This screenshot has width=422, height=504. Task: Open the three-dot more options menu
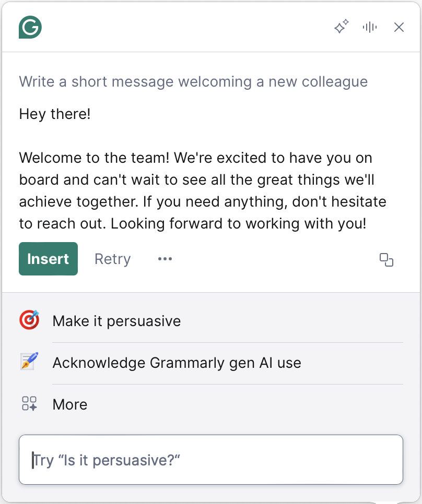[165, 259]
